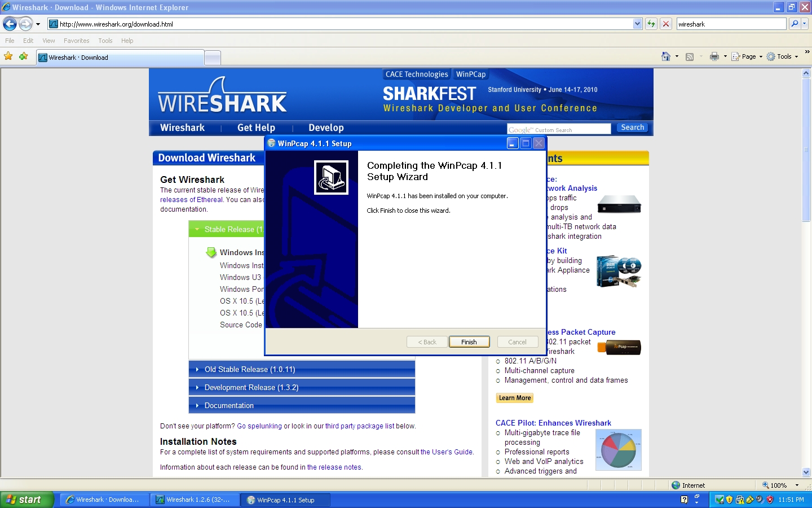Viewport: 812px width, 508px height.
Task: Click the Cancel button in WinPcap Setup
Action: click(x=517, y=342)
